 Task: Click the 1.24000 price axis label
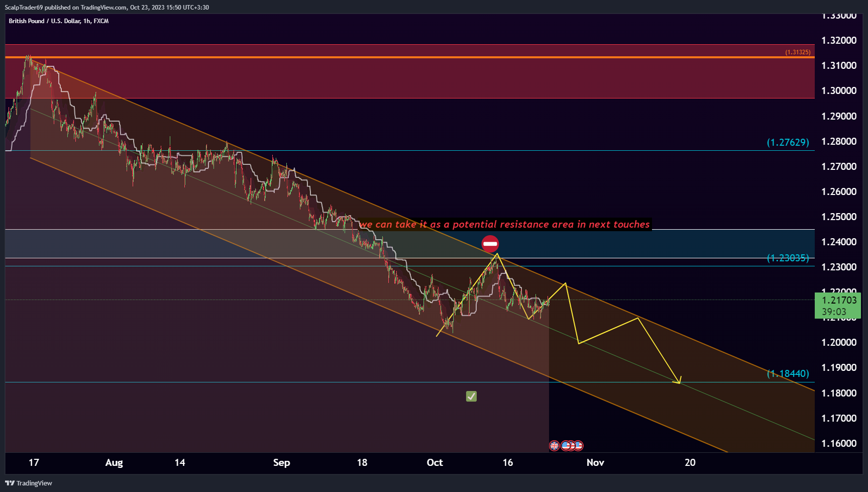click(839, 242)
